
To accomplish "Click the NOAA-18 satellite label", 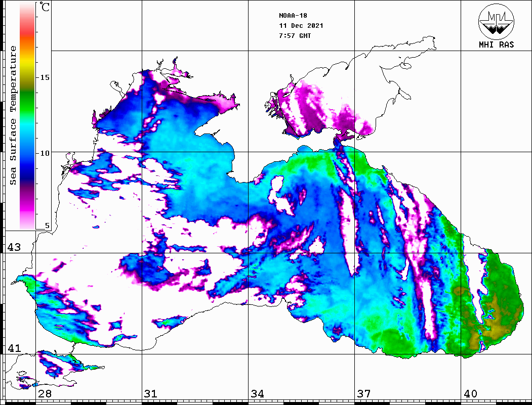I will click(x=293, y=16).
